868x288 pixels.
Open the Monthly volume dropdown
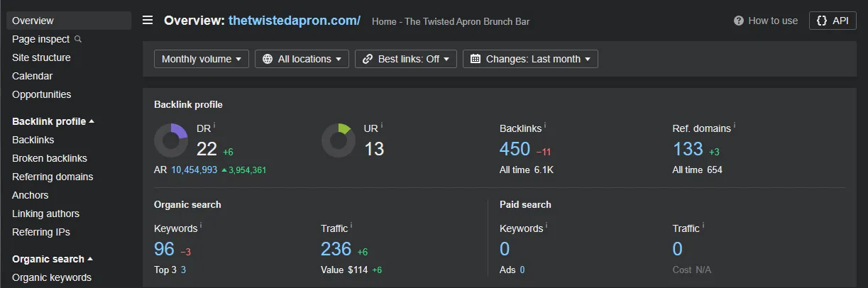point(202,59)
